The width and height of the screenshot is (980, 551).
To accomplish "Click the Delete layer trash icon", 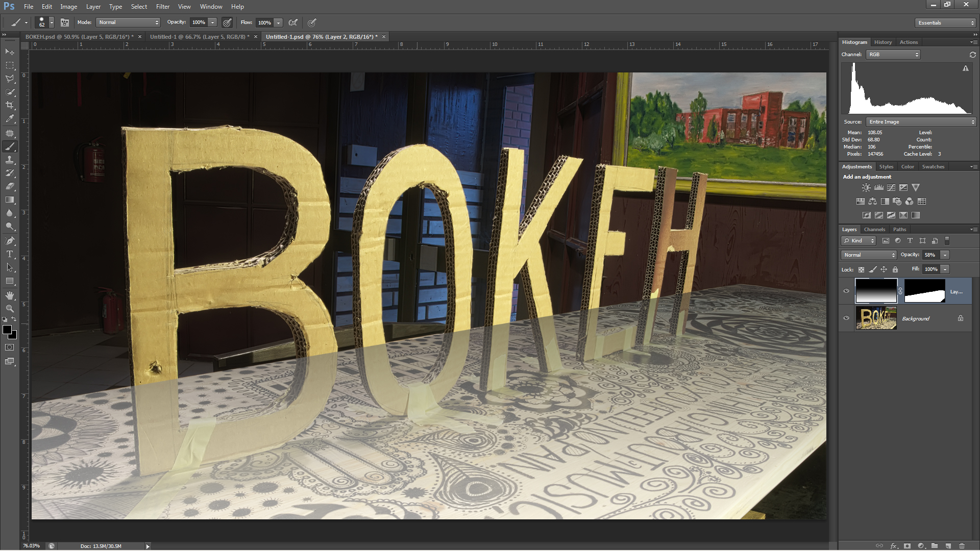I will pyautogui.click(x=962, y=546).
